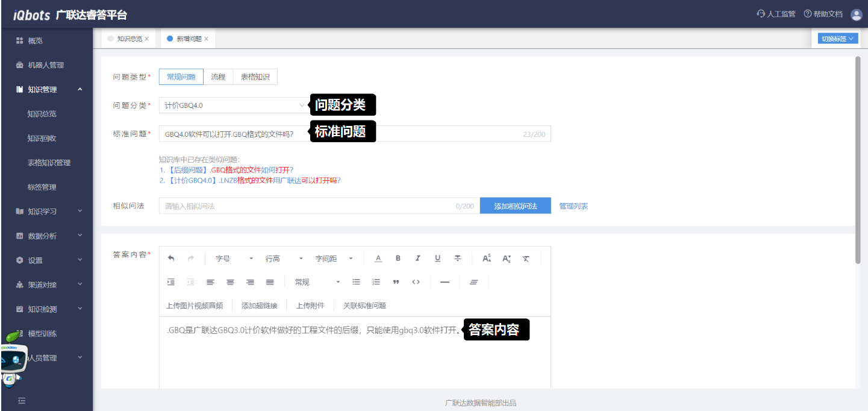Screen dimensions: 868x411
Task: Insert a blockquote using the quote icon
Action: click(396, 282)
